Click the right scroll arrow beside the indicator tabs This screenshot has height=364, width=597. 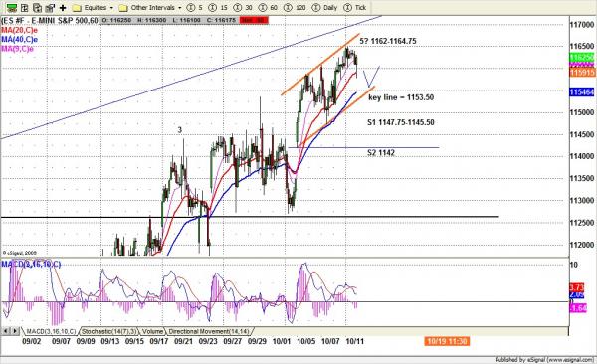(x=15, y=331)
